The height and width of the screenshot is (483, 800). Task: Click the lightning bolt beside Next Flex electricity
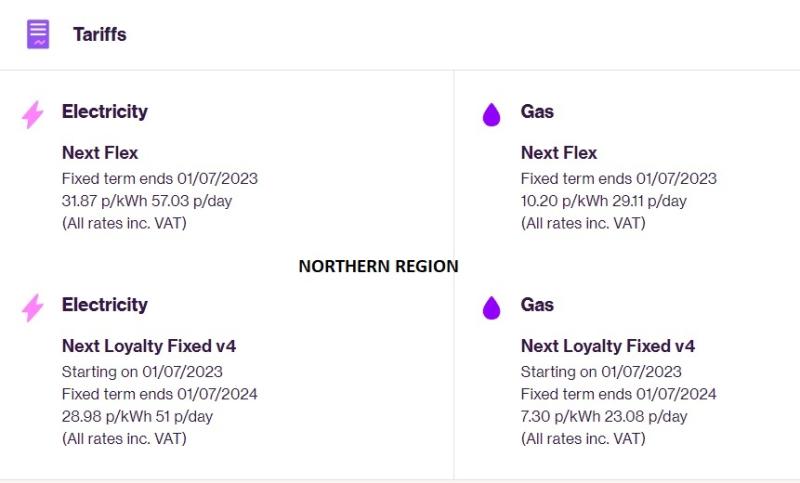33,114
